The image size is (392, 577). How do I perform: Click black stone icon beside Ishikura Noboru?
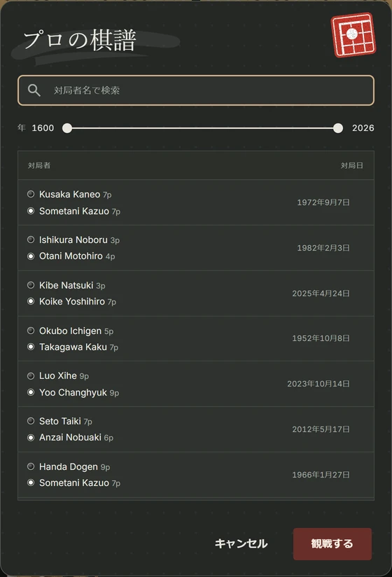point(31,239)
